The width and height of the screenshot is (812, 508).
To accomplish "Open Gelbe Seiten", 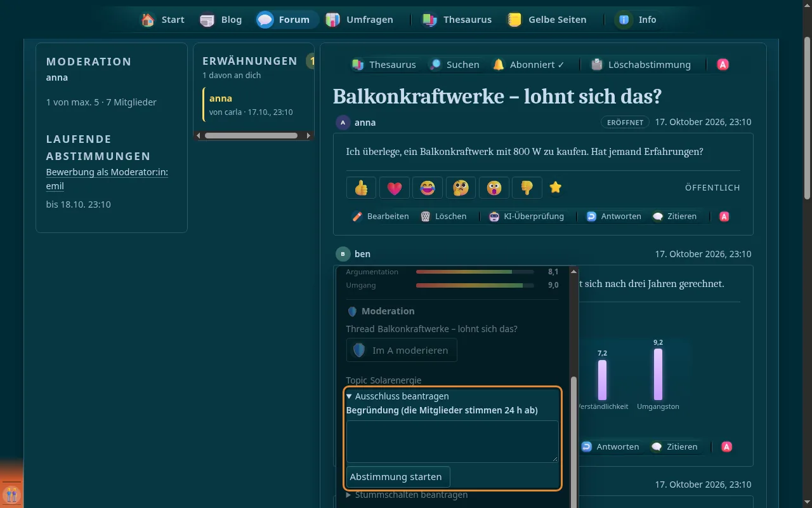I will tap(546, 20).
